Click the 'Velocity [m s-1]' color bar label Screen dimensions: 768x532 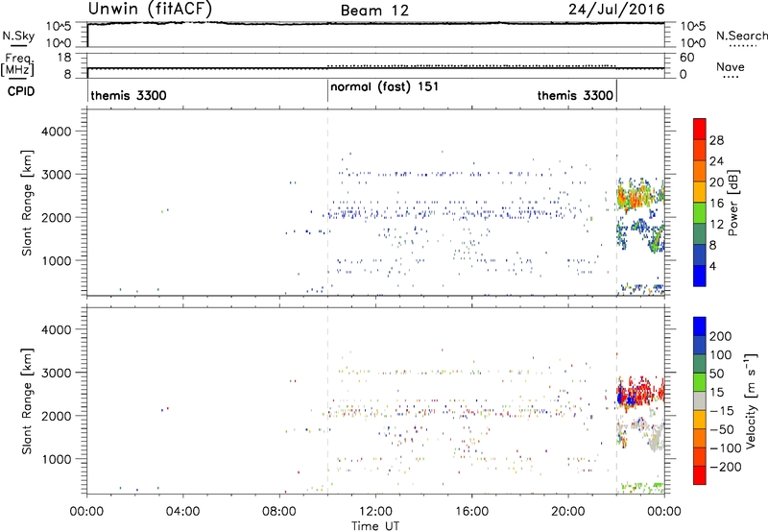coord(751,401)
